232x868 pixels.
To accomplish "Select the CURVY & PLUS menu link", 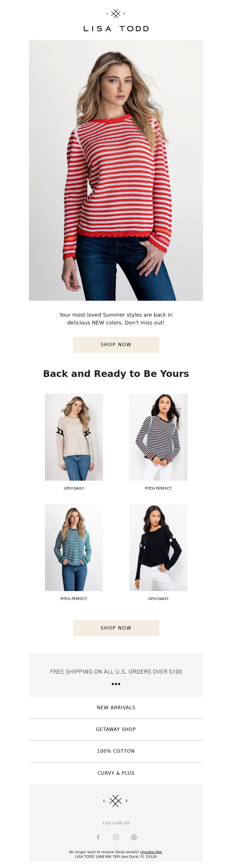I will (x=116, y=773).
